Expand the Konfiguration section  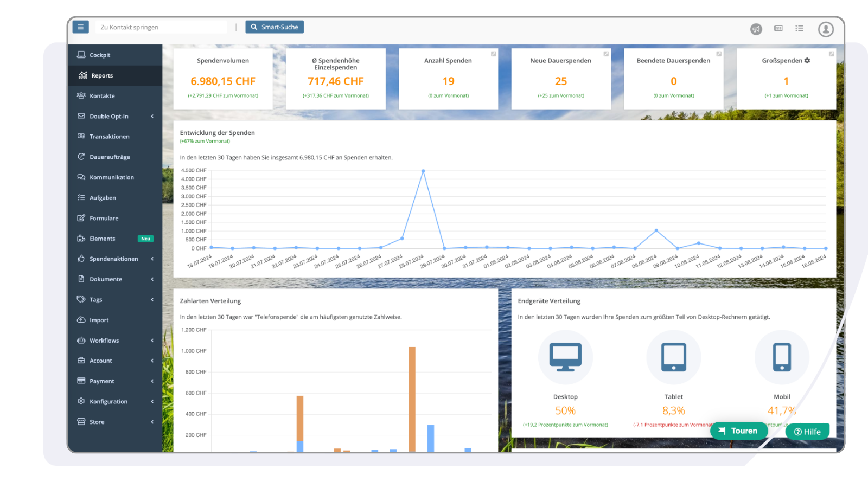108,401
